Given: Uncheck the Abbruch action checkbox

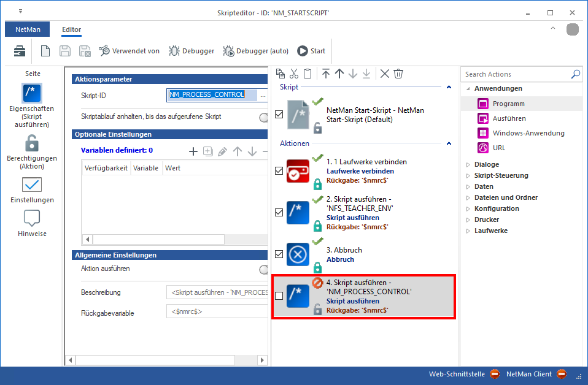Looking at the screenshot, I should [x=279, y=254].
